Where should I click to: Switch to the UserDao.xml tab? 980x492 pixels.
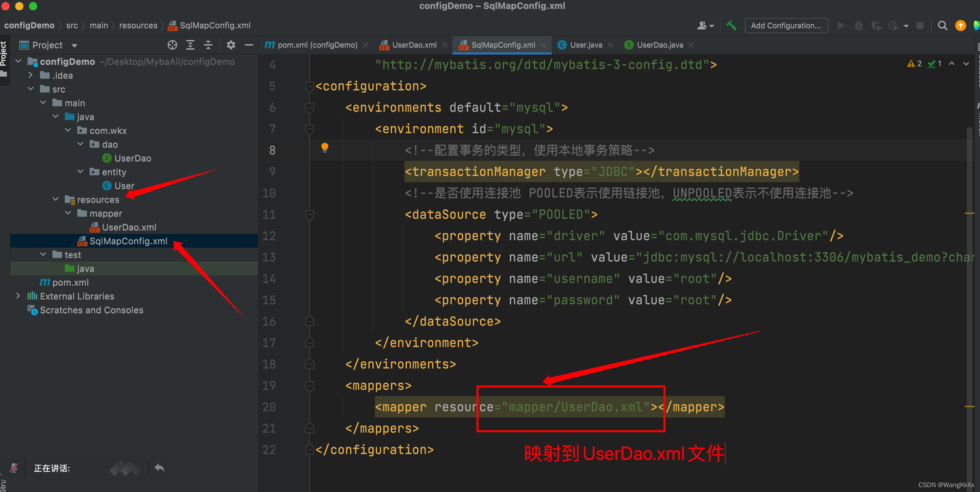(x=414, y=45)
